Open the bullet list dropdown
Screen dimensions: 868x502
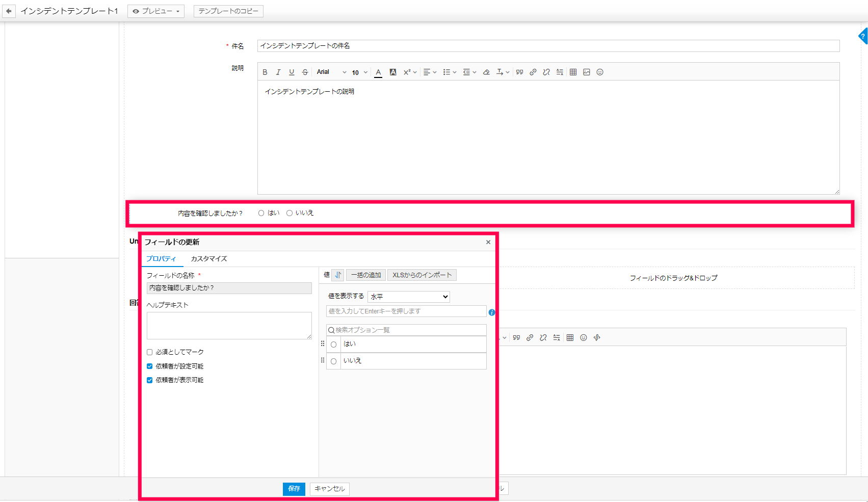pyautogui.click(x=450, y=72)
